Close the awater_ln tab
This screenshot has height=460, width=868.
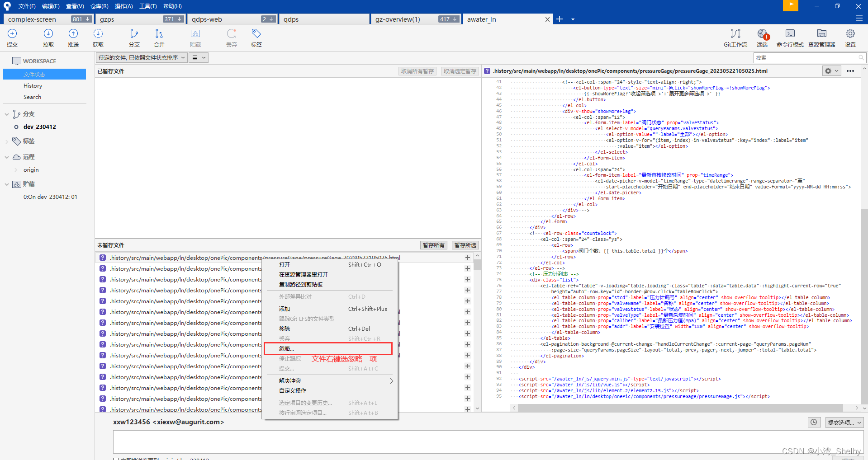click(x=547, y=19)
